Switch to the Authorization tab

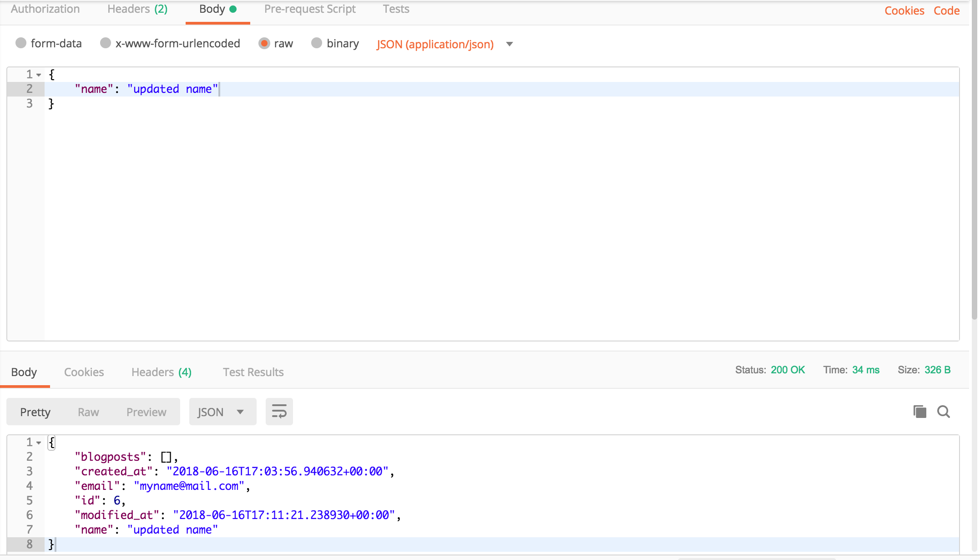[45, 9]
